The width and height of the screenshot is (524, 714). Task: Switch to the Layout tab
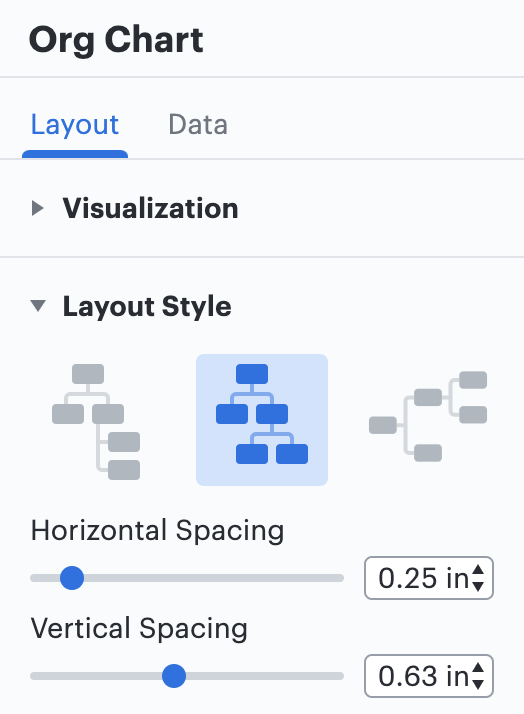coord(75,124)
